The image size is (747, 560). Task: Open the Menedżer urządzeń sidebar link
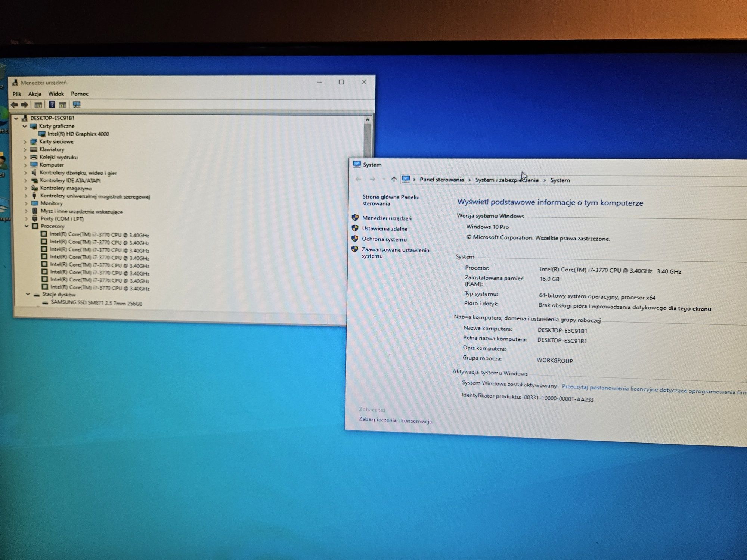pyautogui.click(x=387, y=218)
